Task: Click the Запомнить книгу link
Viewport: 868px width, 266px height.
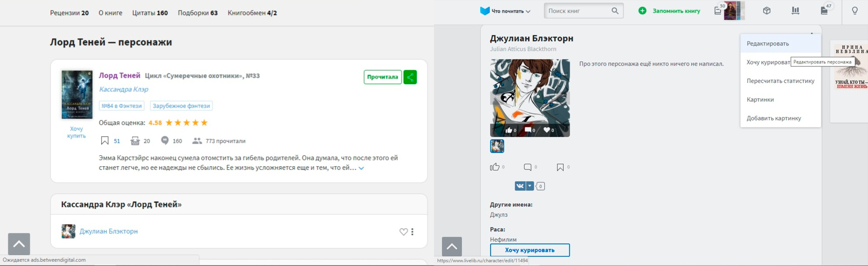Action: point(676,11)
